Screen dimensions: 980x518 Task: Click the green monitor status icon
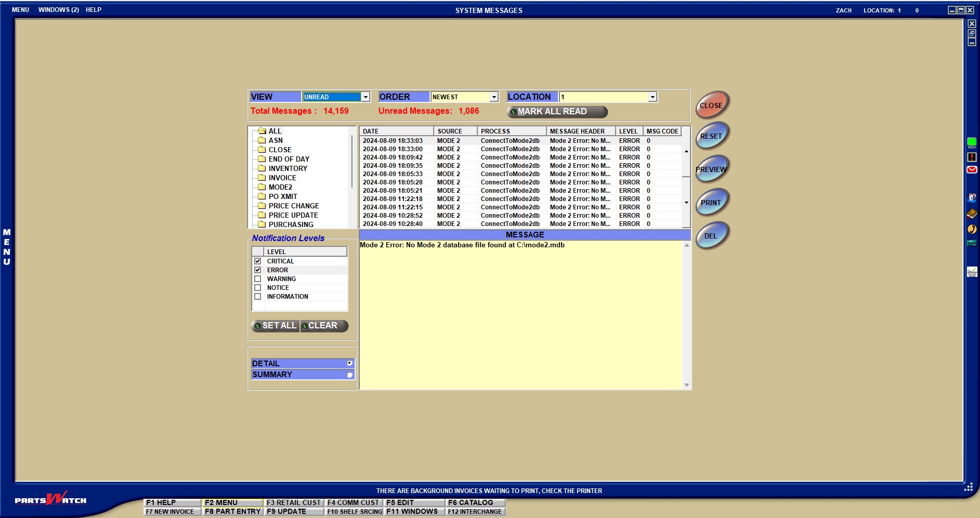[971, 142]
